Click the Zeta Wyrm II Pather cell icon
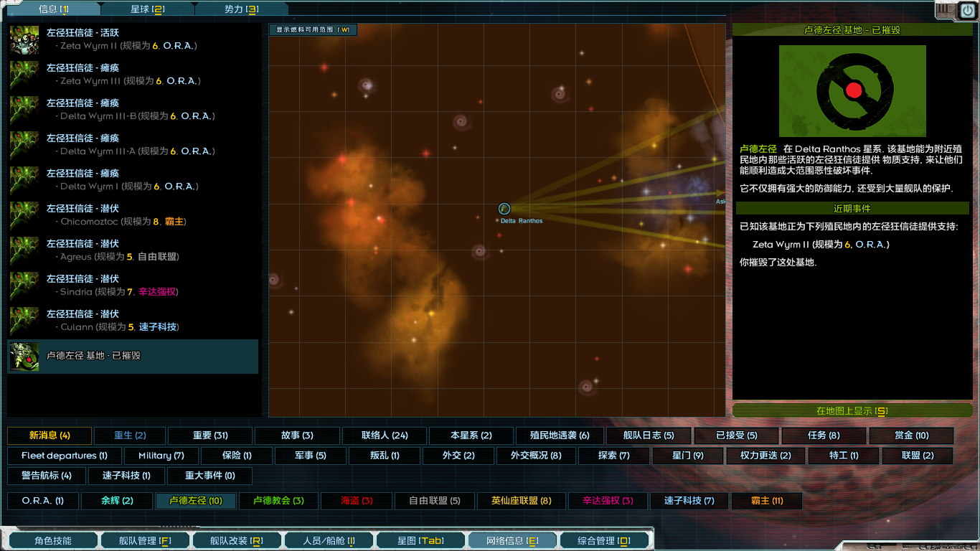 (24, 39)
